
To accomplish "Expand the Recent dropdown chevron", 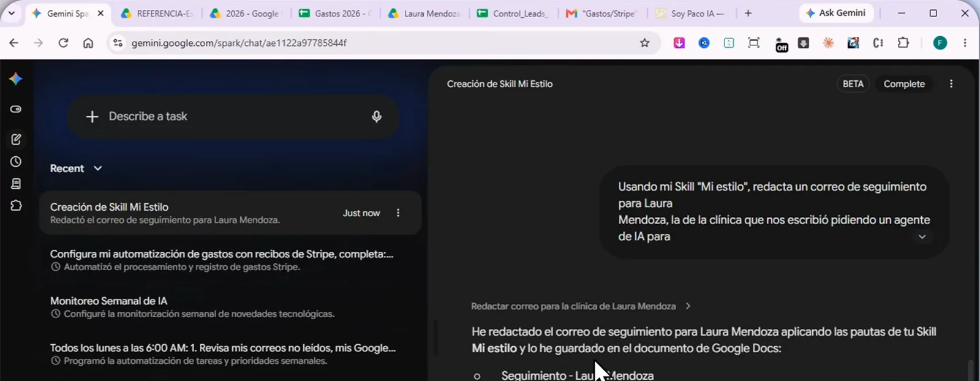I will (x=98, y=168).
